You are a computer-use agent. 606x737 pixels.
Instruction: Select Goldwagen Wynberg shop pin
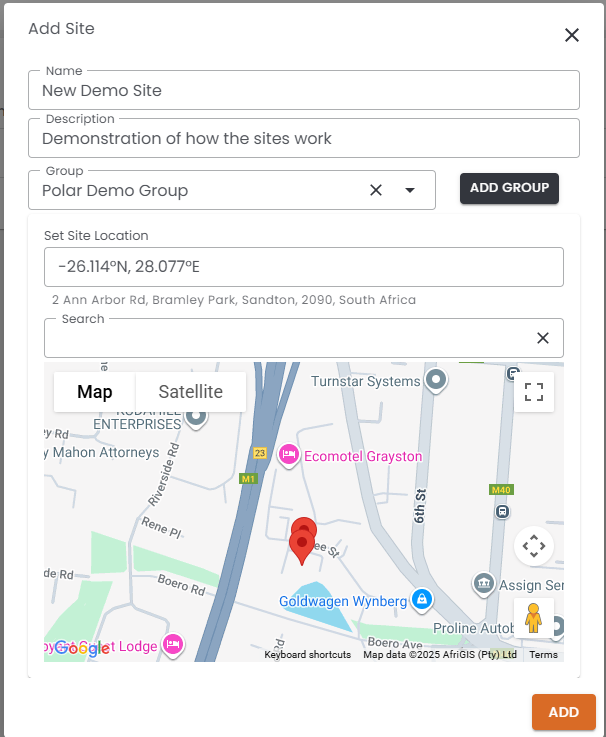point(422,600)
